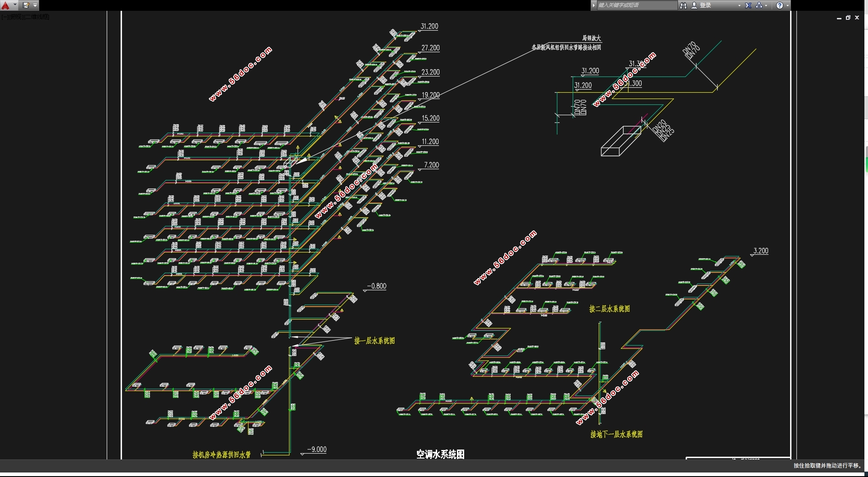
Task: Click the user account silhouette icon
Action: [694, 5]
